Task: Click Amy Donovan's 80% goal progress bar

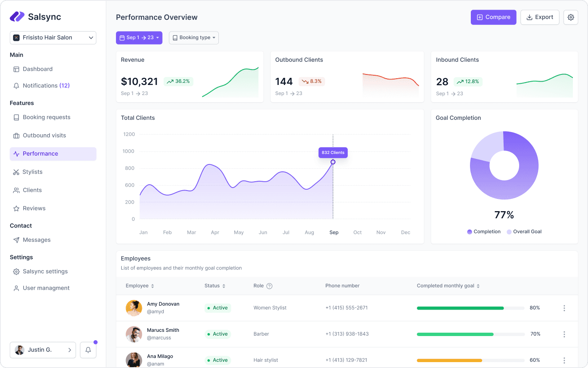Action: 471,308
